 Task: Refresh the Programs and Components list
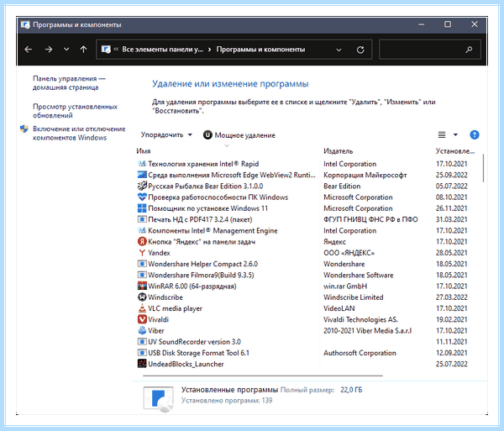click(x=360, y=50)
